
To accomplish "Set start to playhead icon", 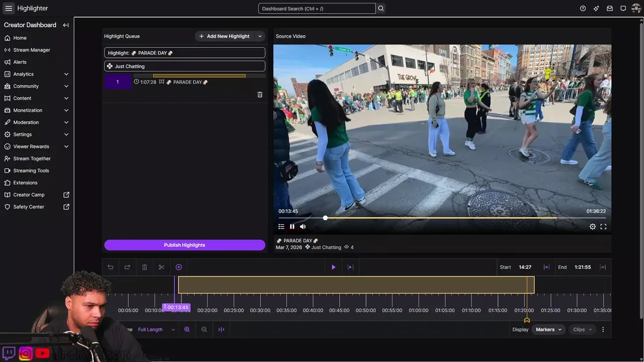I will 546,267.
